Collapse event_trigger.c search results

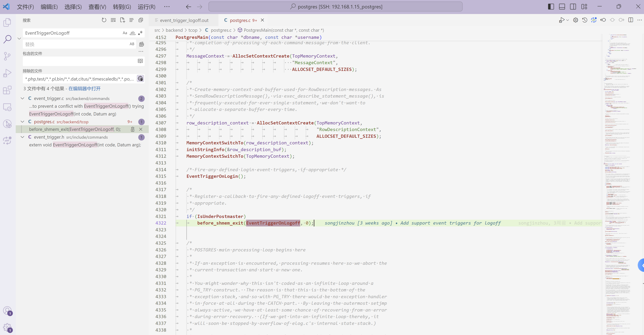(22, 98)
